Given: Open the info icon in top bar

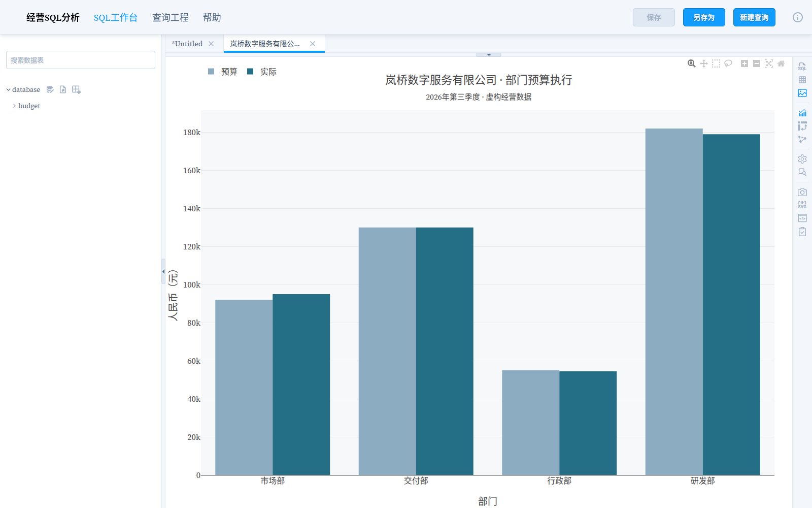Looking at the screenshot, I should pos(798,17).
